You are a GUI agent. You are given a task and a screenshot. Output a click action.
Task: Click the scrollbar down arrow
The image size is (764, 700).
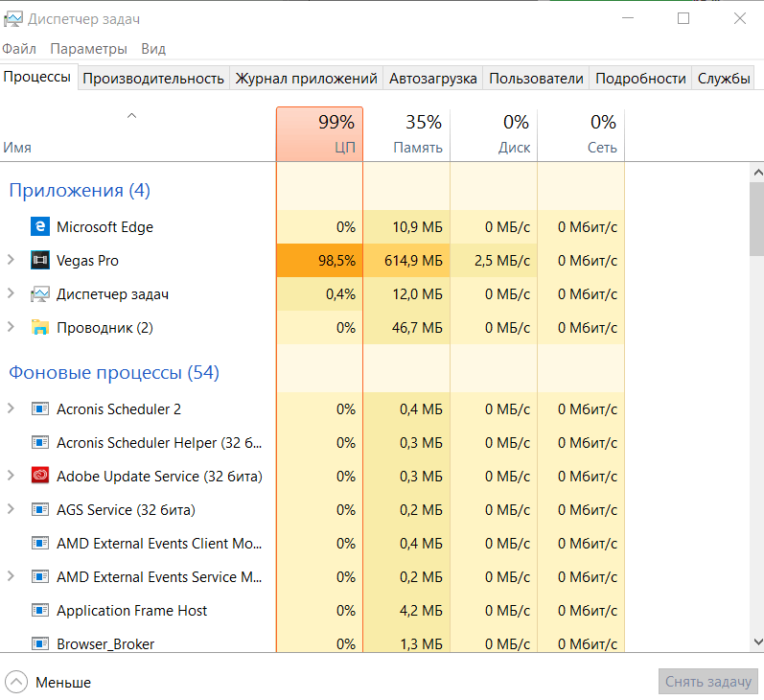tap(757, 642)
